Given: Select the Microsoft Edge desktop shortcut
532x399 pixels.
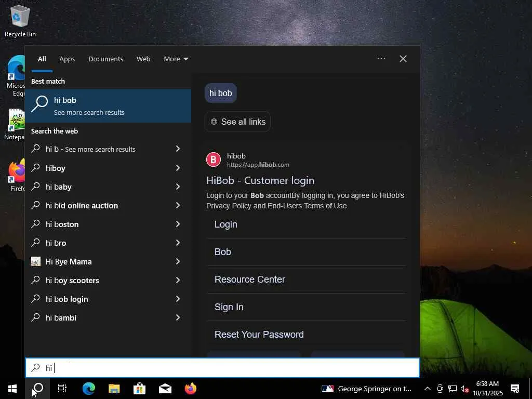Looking at the screenshot, I should (x=16, y=76).
